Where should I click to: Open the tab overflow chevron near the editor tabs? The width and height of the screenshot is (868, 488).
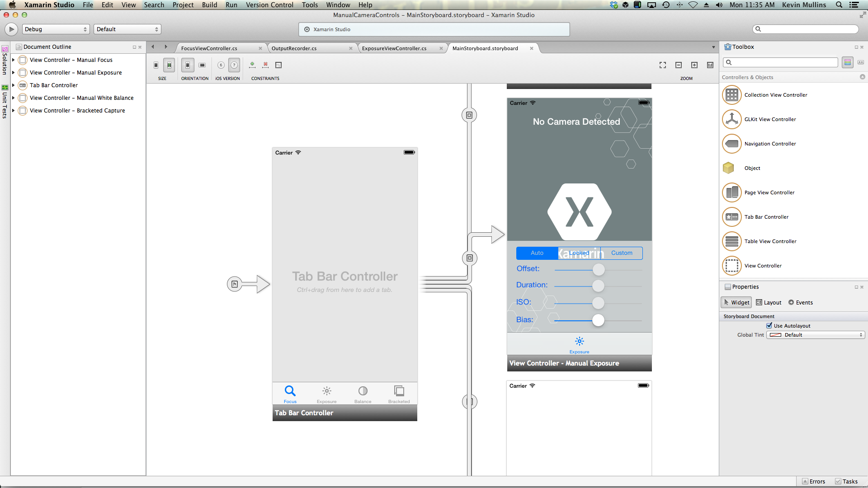(x=713, y=47)
